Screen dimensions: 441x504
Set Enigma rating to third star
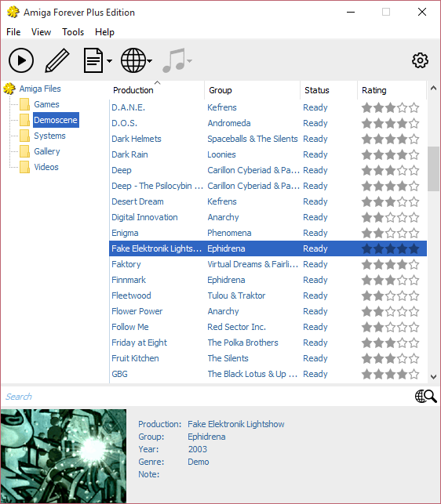pos(391,233)
